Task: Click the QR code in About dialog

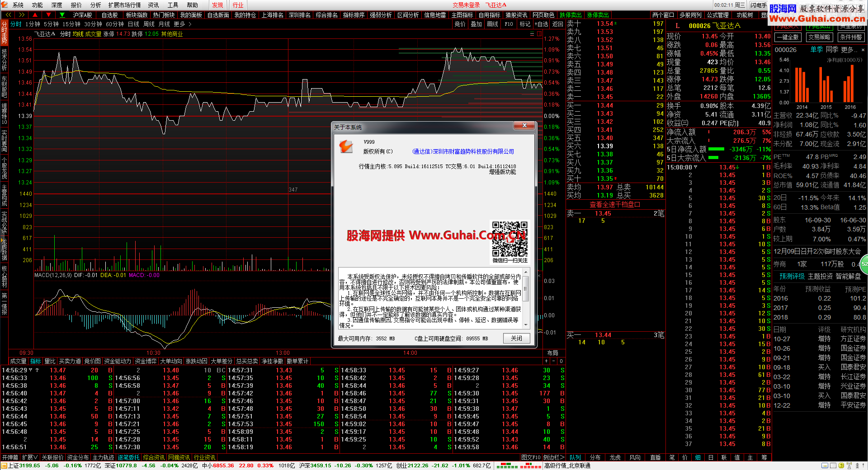Action: click(510, 239)
